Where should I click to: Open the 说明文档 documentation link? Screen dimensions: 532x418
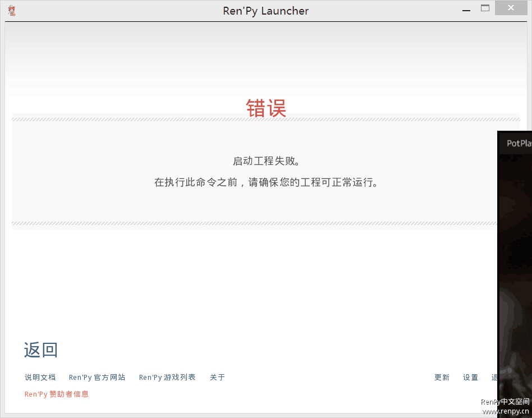[x=40, y=377]
